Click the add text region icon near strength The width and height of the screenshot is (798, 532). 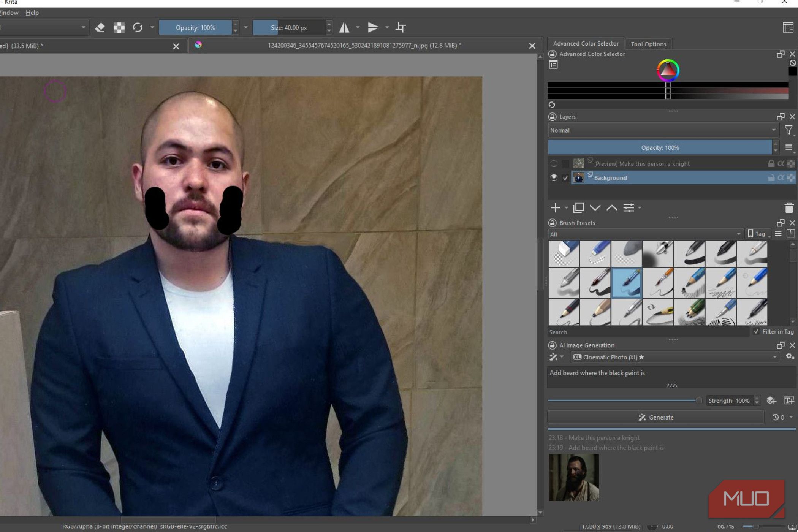coord(789,401)
